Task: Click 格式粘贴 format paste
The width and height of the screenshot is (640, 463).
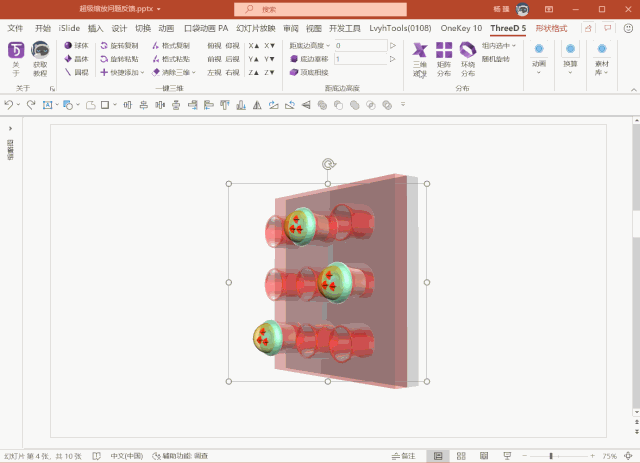Action: (x=171, y=59)
